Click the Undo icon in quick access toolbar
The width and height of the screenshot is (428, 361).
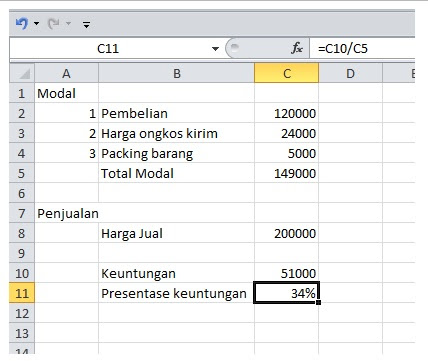tap(22, 24)
